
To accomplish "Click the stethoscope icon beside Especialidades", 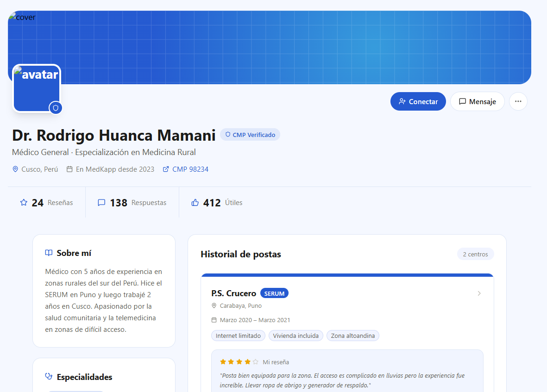I will [49, 377].
